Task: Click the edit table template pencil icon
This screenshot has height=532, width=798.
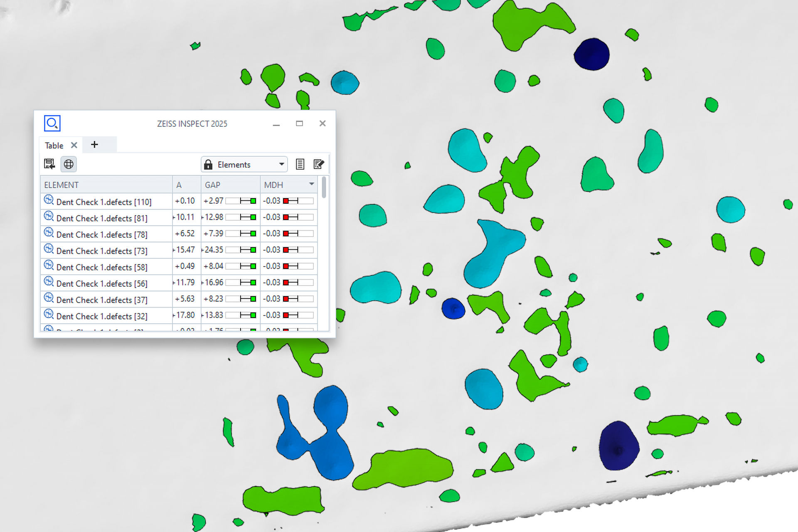Action: (318, 164)
